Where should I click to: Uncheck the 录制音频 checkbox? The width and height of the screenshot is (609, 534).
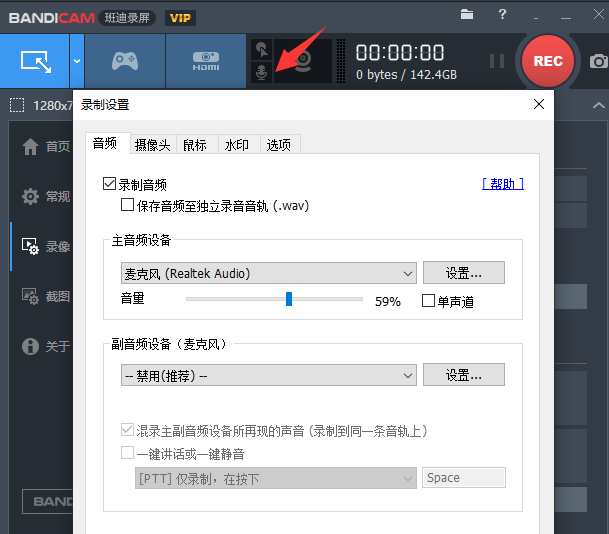(110, 184)
